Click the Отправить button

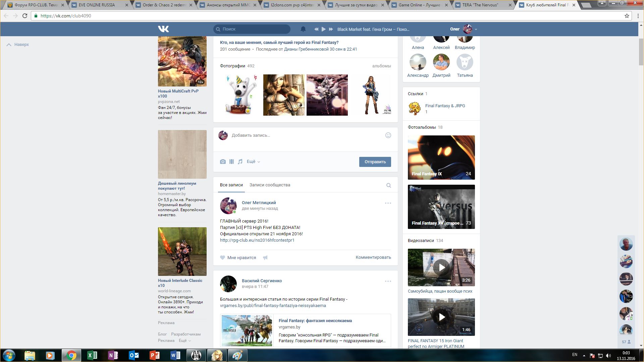coord(375,162)
